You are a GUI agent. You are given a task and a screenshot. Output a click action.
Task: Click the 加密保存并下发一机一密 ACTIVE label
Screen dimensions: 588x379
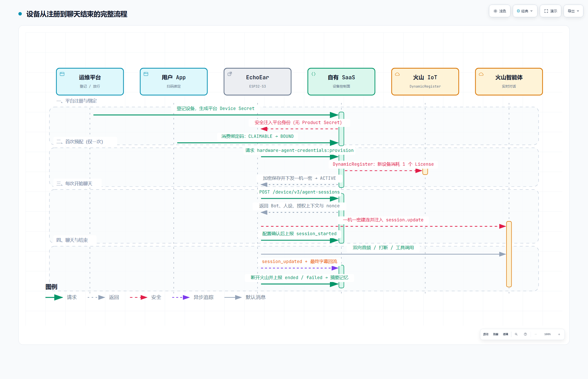pos(299,178)
